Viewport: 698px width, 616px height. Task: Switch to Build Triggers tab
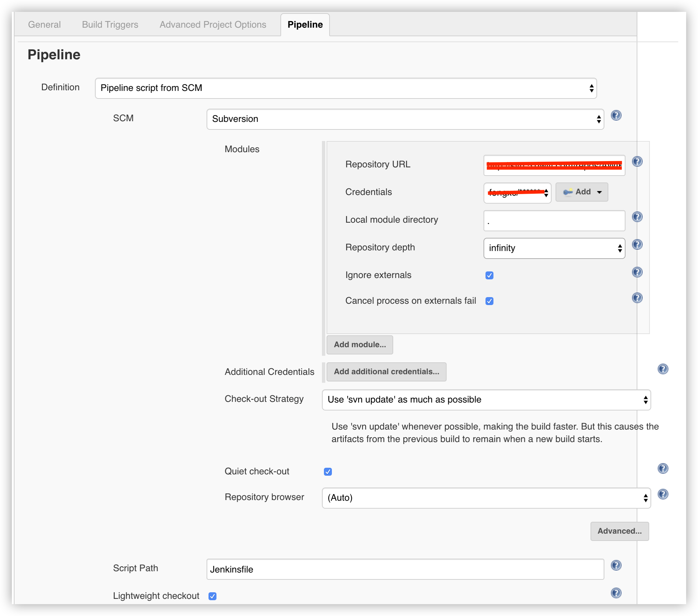(x=110, y=25)
